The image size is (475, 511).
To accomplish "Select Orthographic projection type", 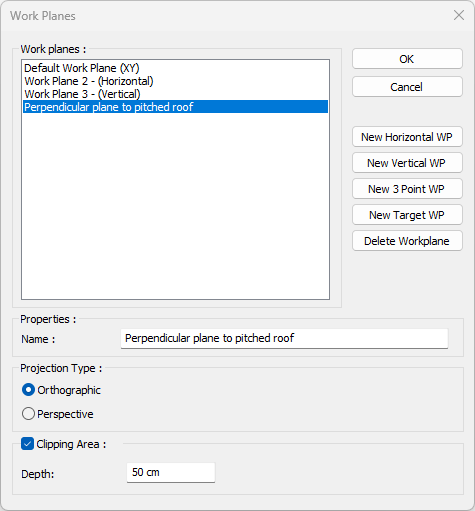I will click(x=28, y=390).
